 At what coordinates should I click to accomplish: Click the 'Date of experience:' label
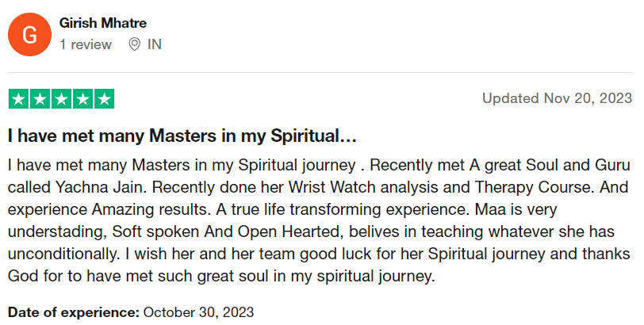tap(74, 312)
